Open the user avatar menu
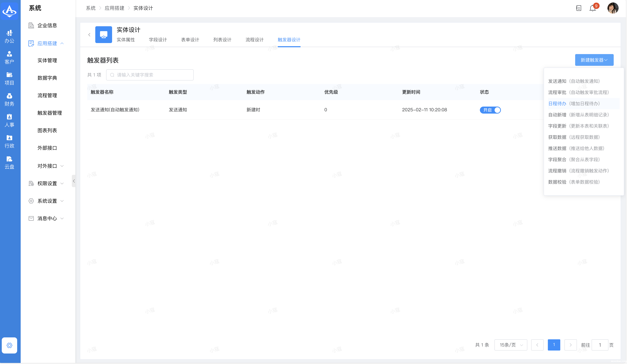 (x=613, y=8)
